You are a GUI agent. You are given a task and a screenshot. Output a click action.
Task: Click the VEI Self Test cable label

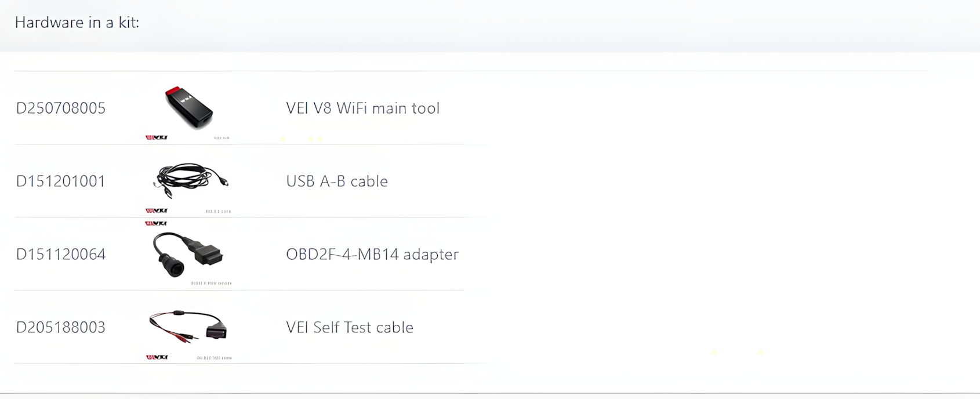350,328
